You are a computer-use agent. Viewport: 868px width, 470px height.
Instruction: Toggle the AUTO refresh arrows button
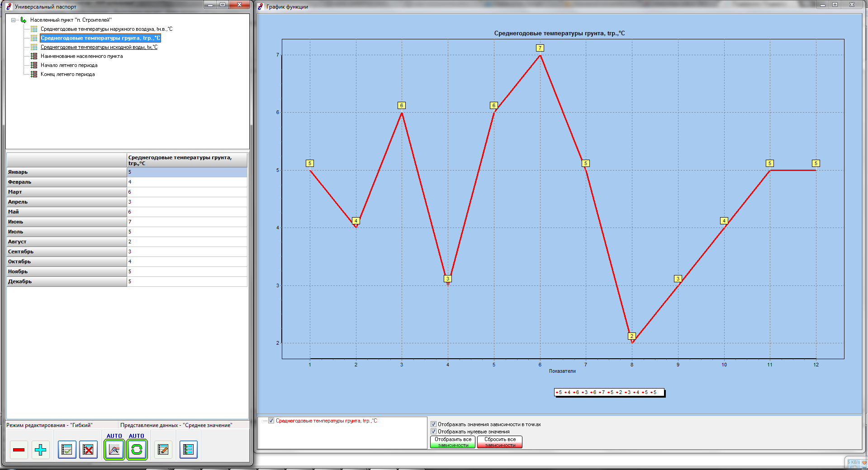137,450
